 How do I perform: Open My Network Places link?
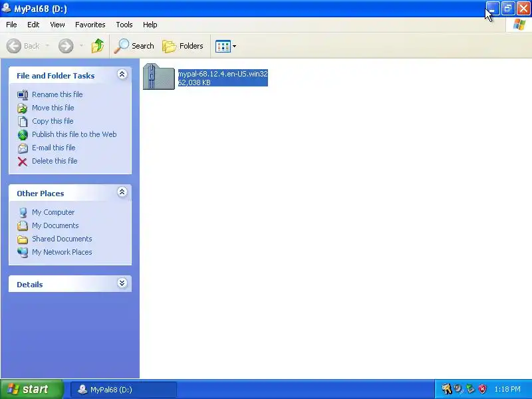(62, 252)
